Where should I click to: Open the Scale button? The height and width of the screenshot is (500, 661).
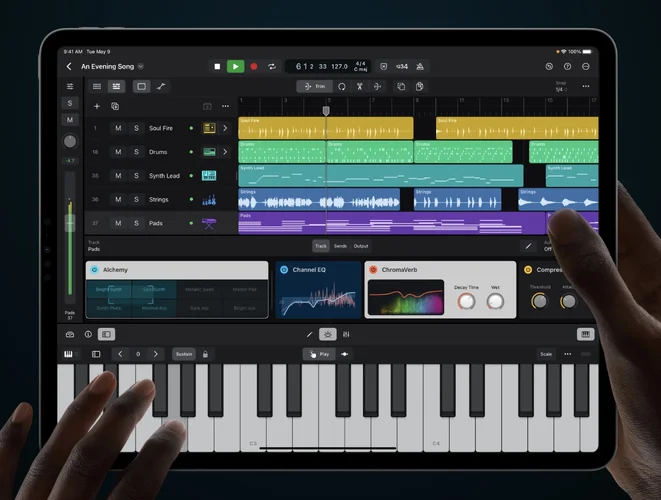pos(546,354)
